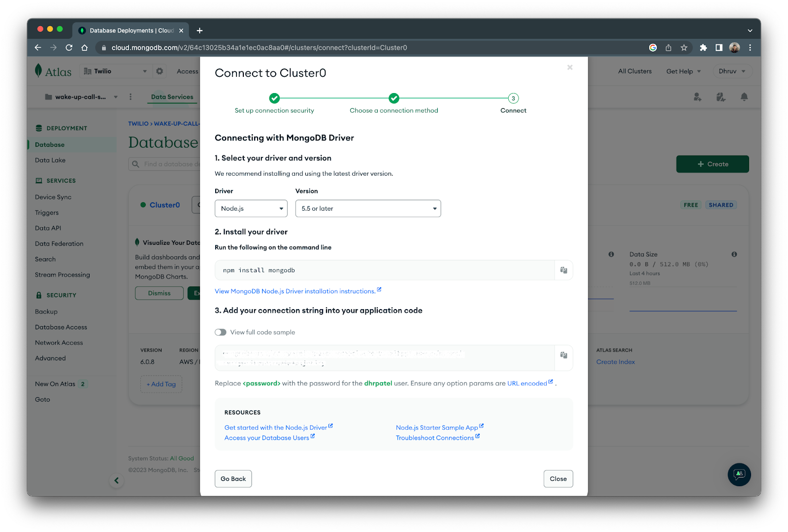
Task: Open Get started with the Node.js Driver
Action: coord(279,428)
